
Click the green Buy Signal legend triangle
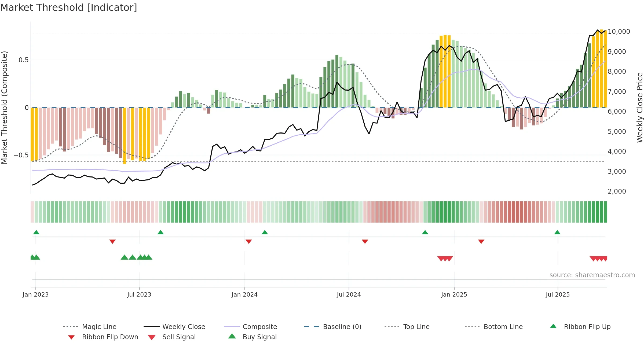232,336
